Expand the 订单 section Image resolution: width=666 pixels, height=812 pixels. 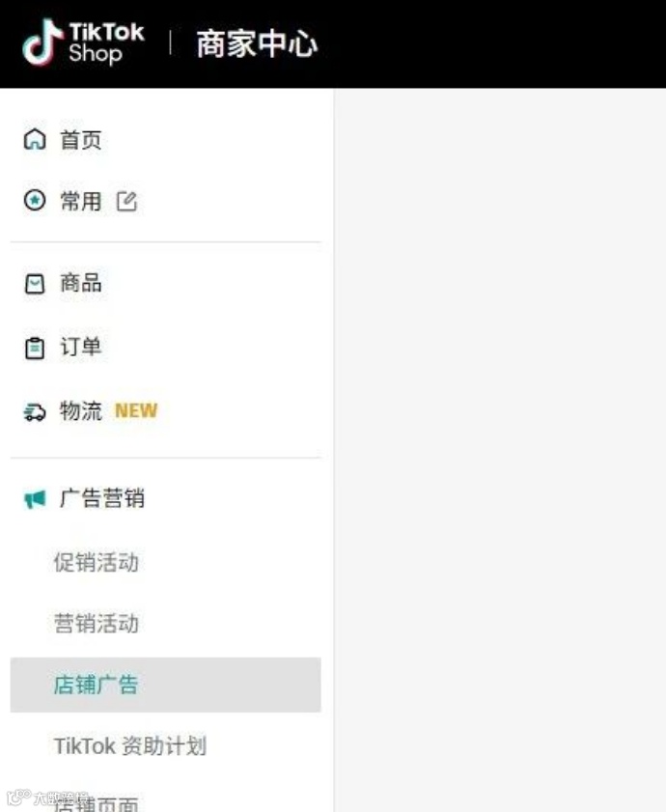[x=166, y=347]
